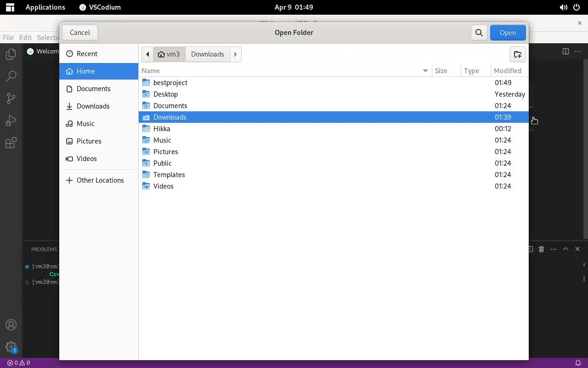Open the Accounts menu in activity bar
The image size is (588, 368).
[11, 325]
